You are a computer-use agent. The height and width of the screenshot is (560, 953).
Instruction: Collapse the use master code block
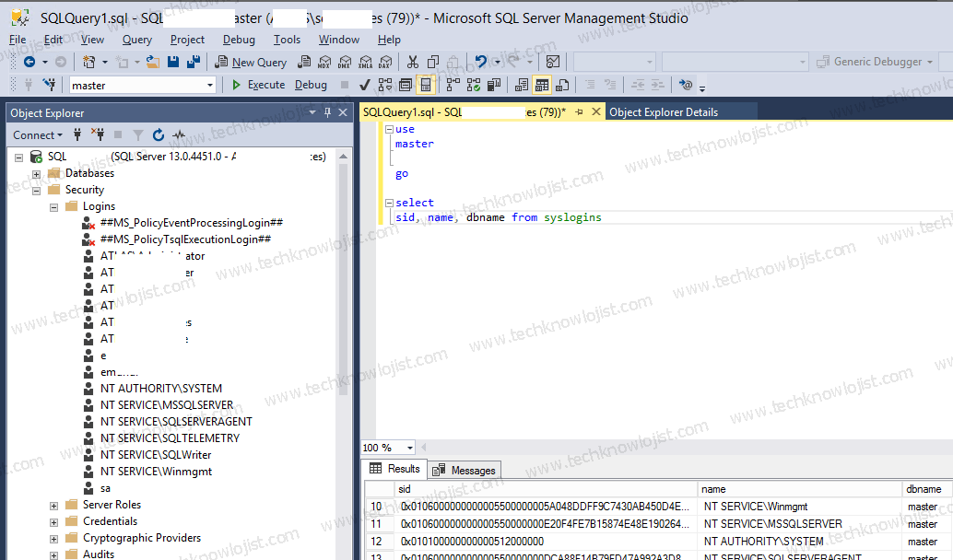[x=389, y=129]
